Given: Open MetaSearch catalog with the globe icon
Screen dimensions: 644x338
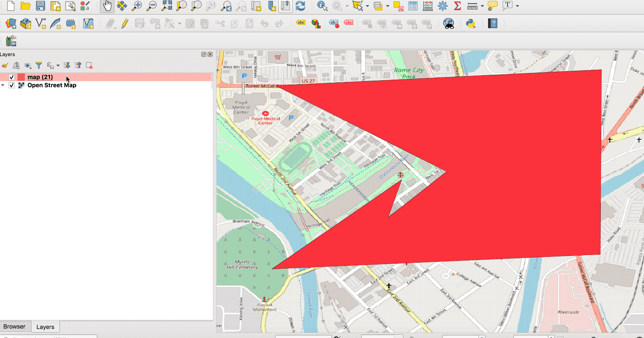Looking at the screenshot, I should (449, 23).
